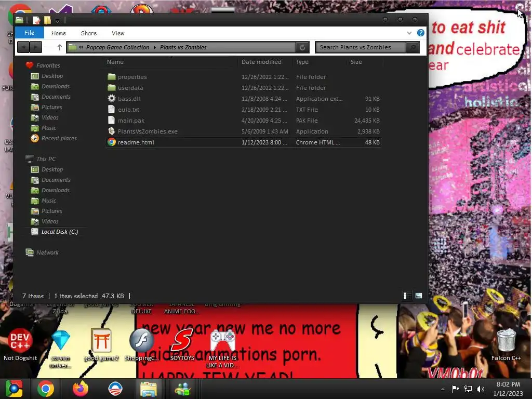Open the Share ribbon tab
This screenshot has height=399, width=532.
point(88,33)
